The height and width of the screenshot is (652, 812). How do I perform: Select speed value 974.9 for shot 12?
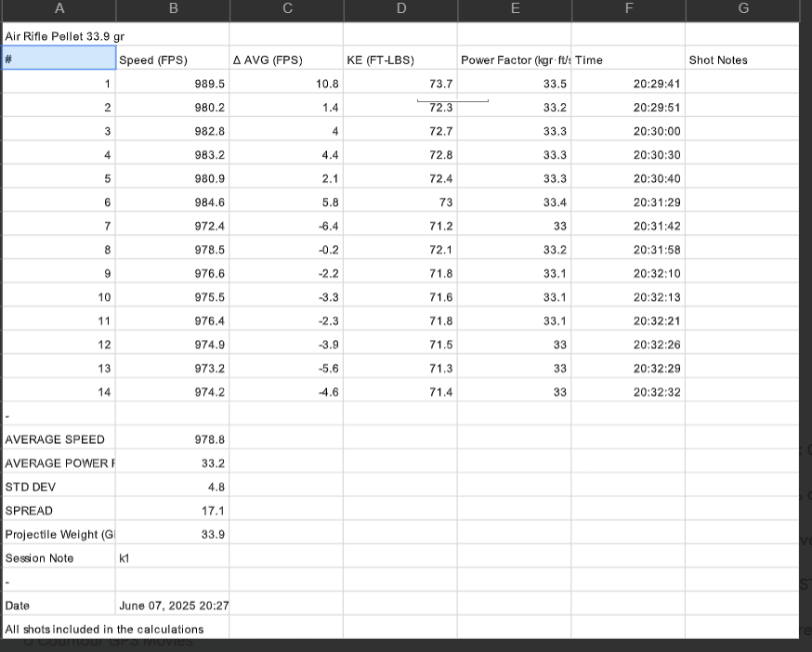click(x=173, y=345)
